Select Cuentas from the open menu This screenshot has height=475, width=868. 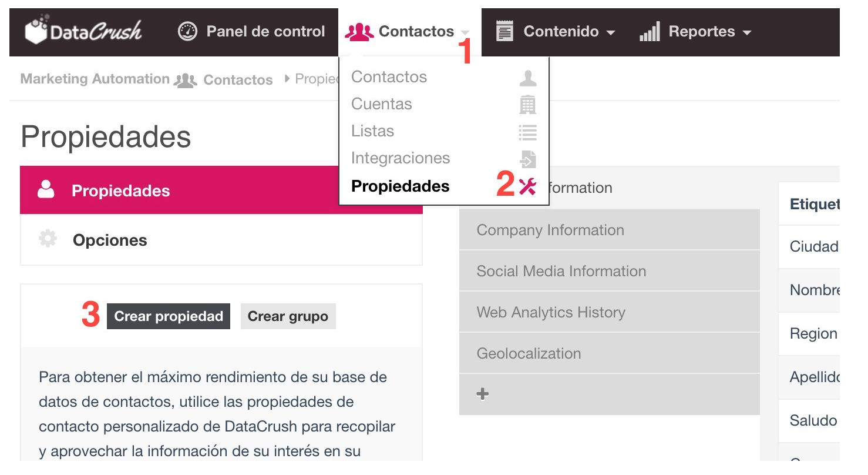pos(381,103)
